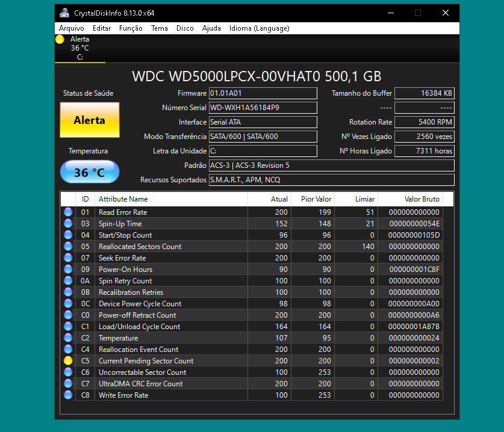Click raw value 00000001AB7B
This screenshot has width=504, height=432.
click(414, 327)
